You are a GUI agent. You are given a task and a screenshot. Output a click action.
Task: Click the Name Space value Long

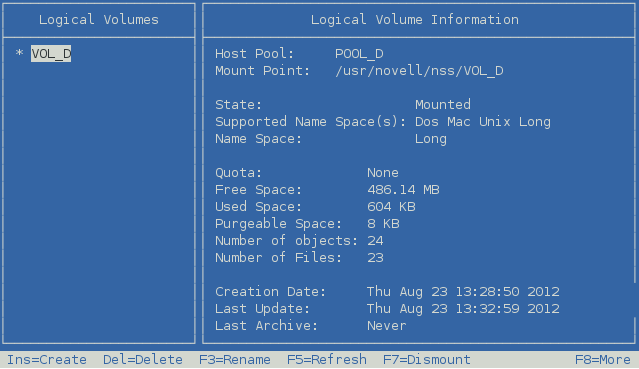coord(431,139)
